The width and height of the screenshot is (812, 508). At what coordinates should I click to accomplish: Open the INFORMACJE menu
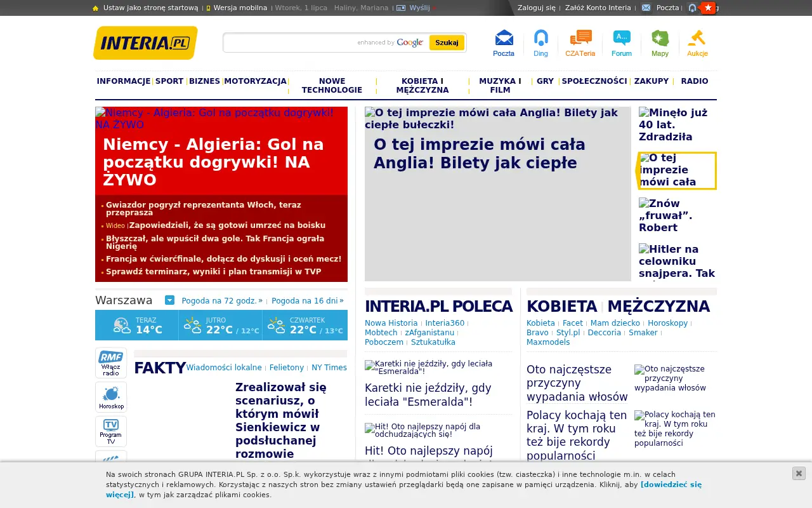point(124,81)
